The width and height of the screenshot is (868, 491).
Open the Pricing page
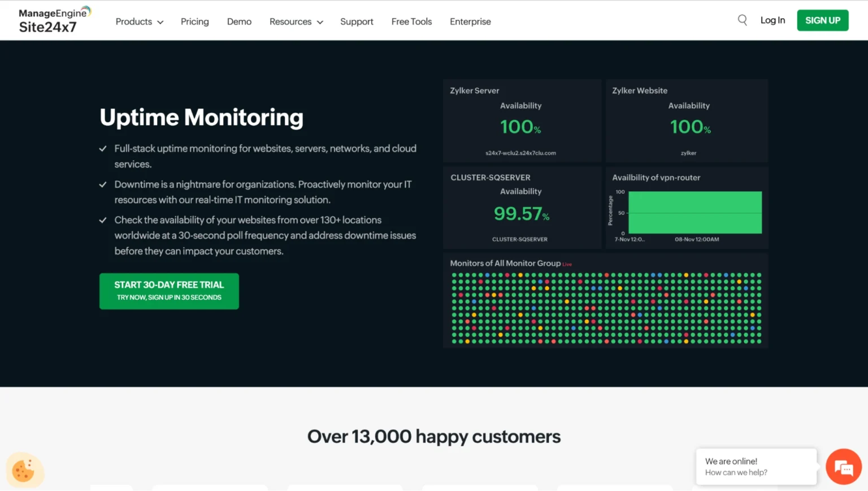(195, 21)
